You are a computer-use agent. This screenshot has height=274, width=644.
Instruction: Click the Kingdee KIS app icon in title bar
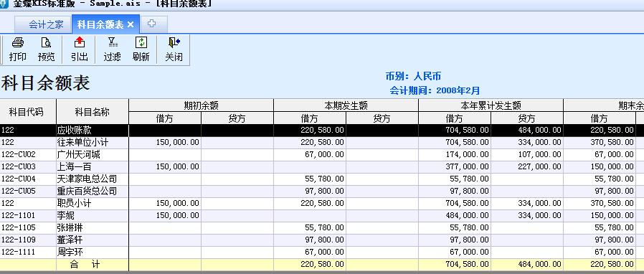pyautogui.click(x=4, y=4)
